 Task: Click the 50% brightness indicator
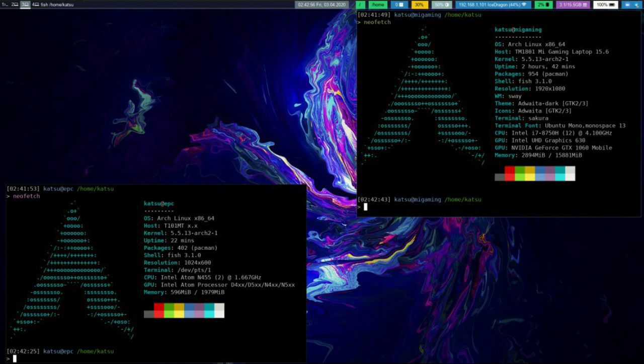[x=442, y=5]
